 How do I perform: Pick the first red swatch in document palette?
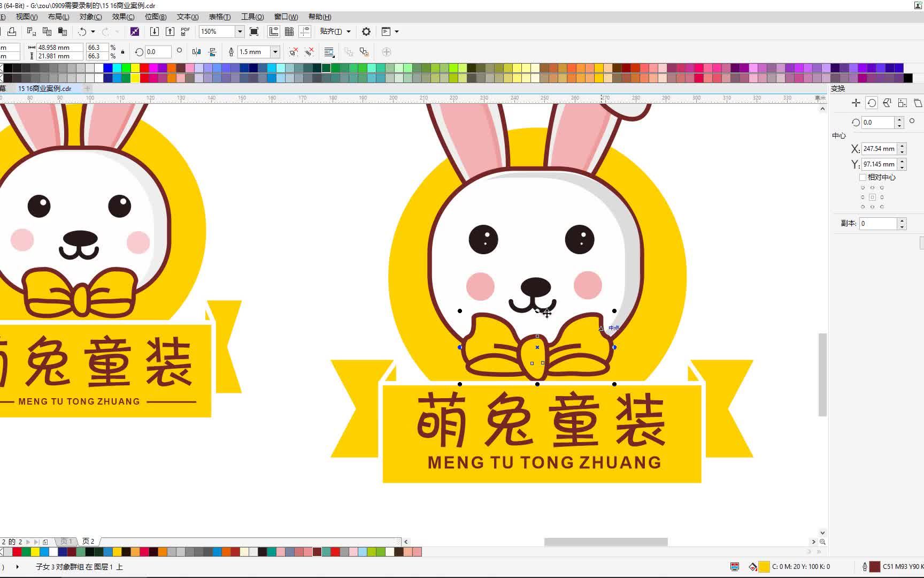(x=17, y=552)
